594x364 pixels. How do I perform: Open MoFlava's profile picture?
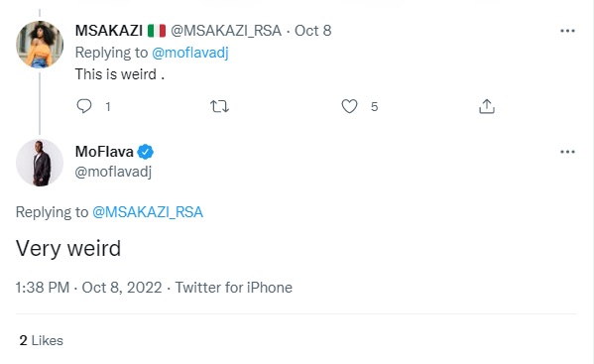pyautogui.click(x=40, y=163)
